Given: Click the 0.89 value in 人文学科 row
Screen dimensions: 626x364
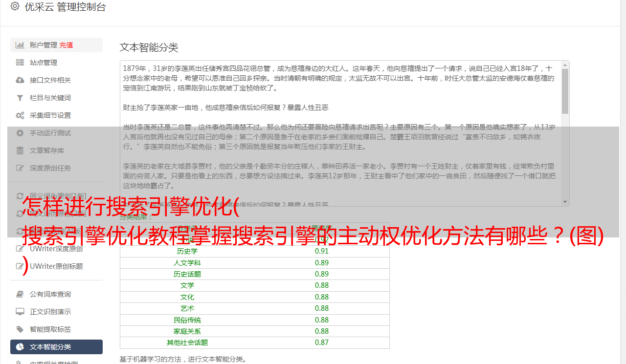Looking at the screenshot, I should (x=322, y=263).
